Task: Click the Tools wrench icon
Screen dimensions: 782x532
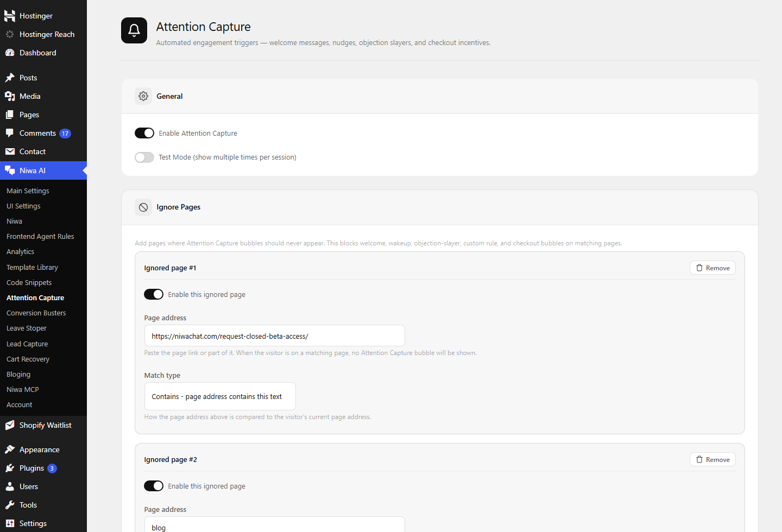Action: [x=10, y=505]
